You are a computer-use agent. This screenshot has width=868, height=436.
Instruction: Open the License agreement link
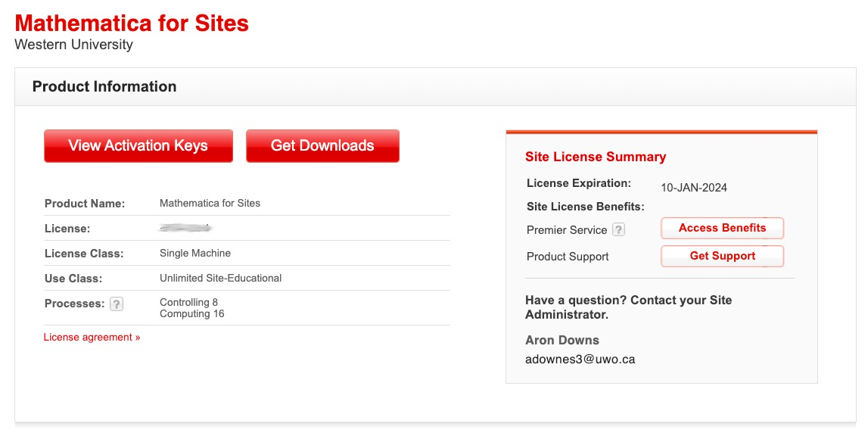point(92,338)
